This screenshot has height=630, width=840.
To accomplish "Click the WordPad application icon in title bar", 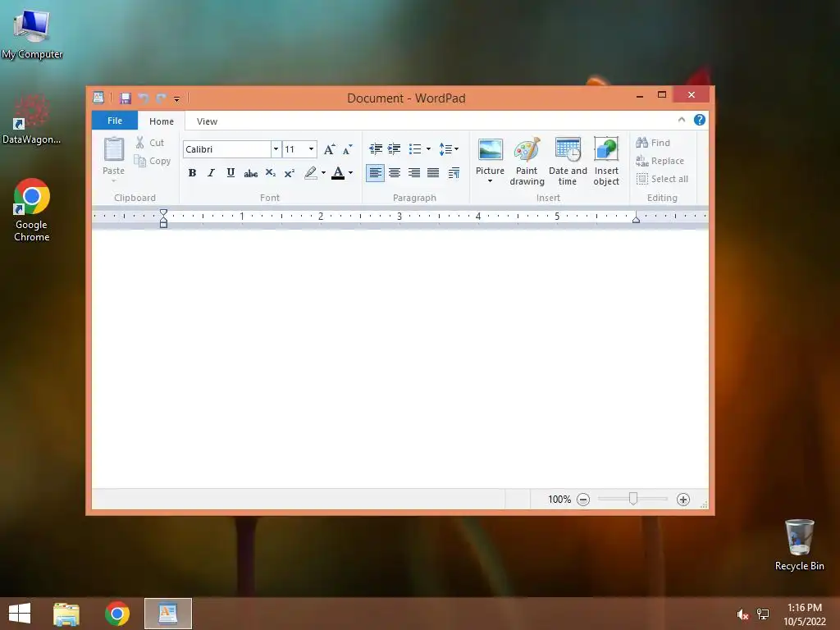I will click(98, 98).
